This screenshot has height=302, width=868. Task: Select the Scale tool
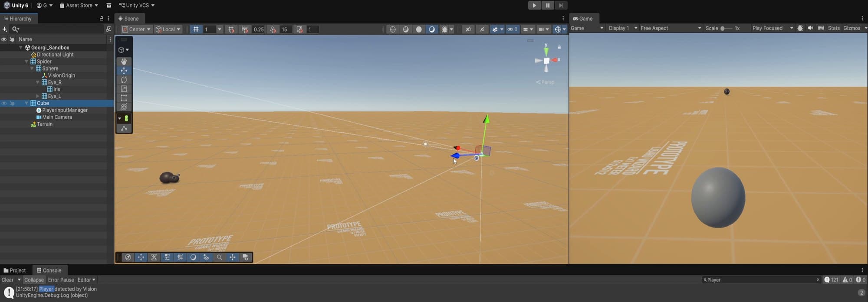124,89
